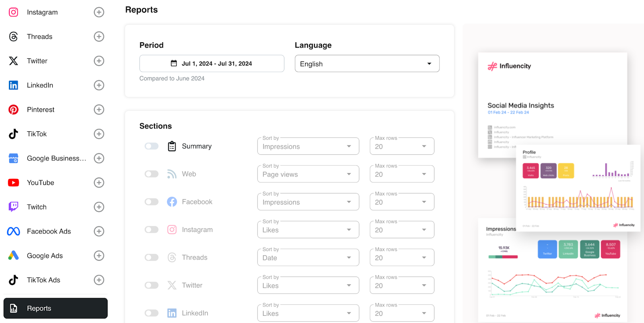Select Google Ads in the sidebar
This screenshot has width=644, height=323.
point(45,256)
